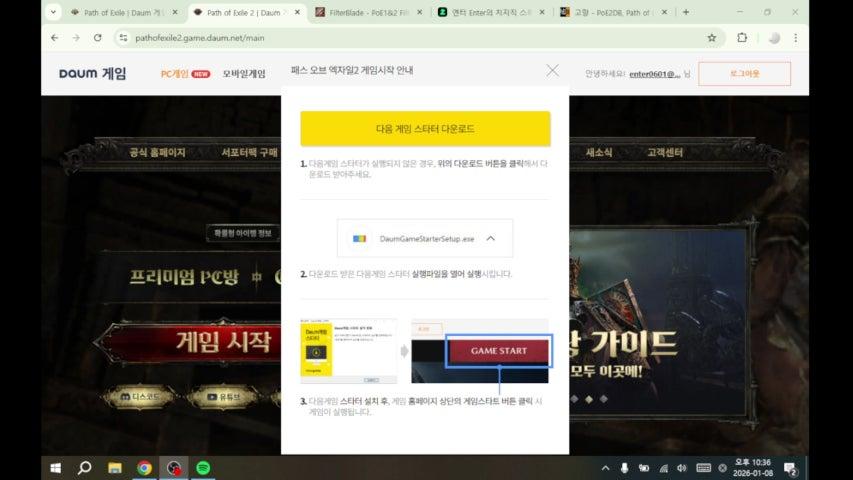Screen dimensions: 853x480
Task: Bookmark this page with the star
Action: (x=712, y=38)
